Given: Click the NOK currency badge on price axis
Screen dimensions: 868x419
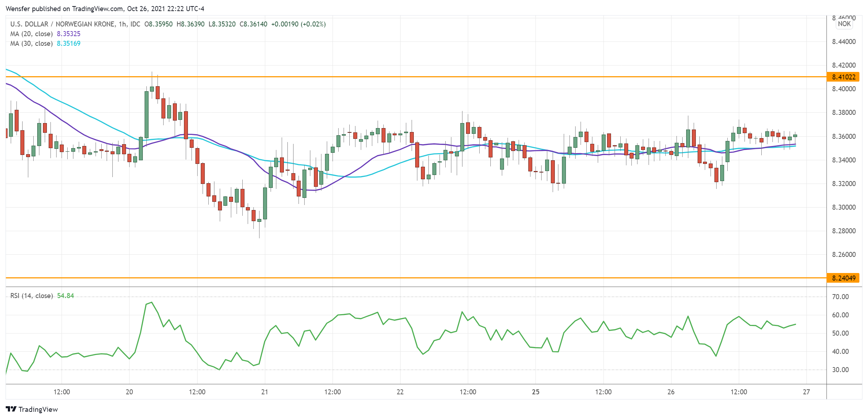Looking at the screenshot, I should click(844, 24).
